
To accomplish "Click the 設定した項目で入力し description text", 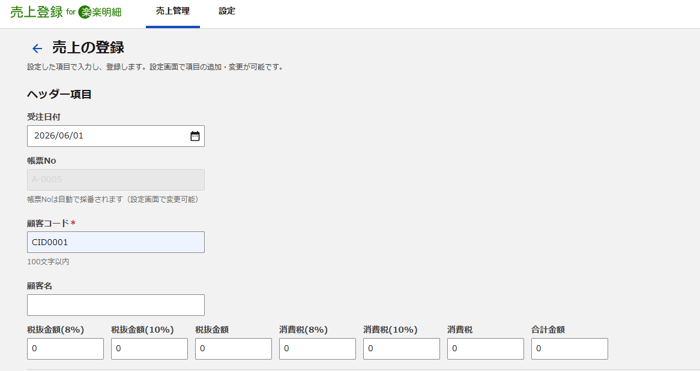I will (x=154, y=67).
